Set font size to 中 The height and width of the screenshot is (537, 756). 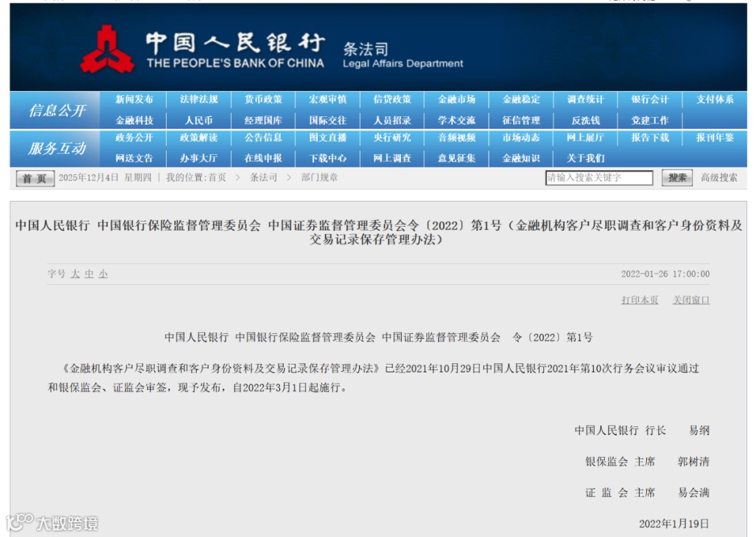pos(89,274)
